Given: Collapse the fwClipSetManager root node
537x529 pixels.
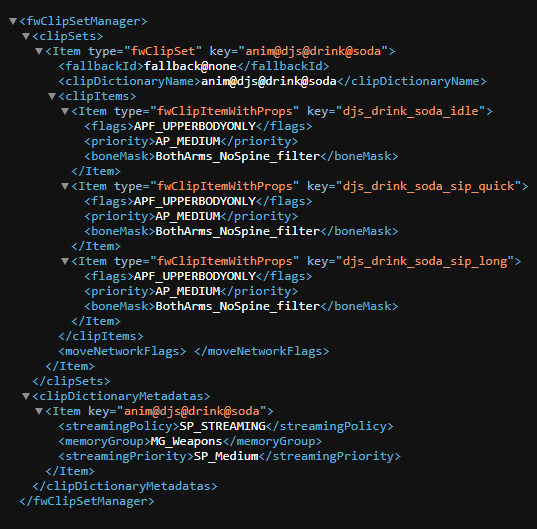Looking at the screenshot, I should (x=13, y=21).
